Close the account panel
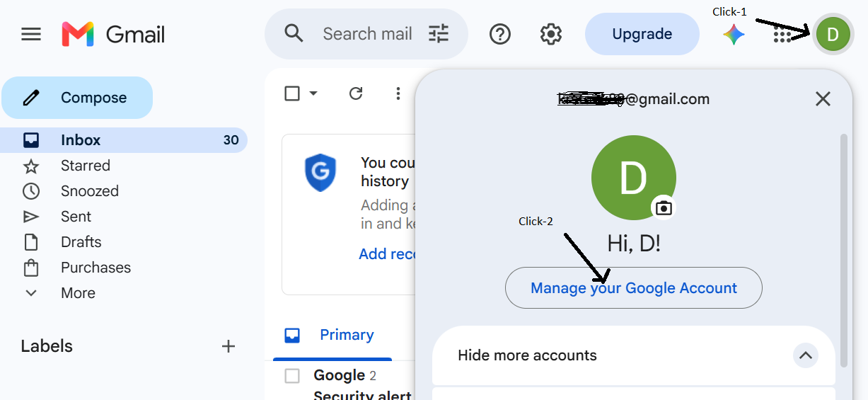The height and width of the screenshot is (400, 868). pos(823,99)
